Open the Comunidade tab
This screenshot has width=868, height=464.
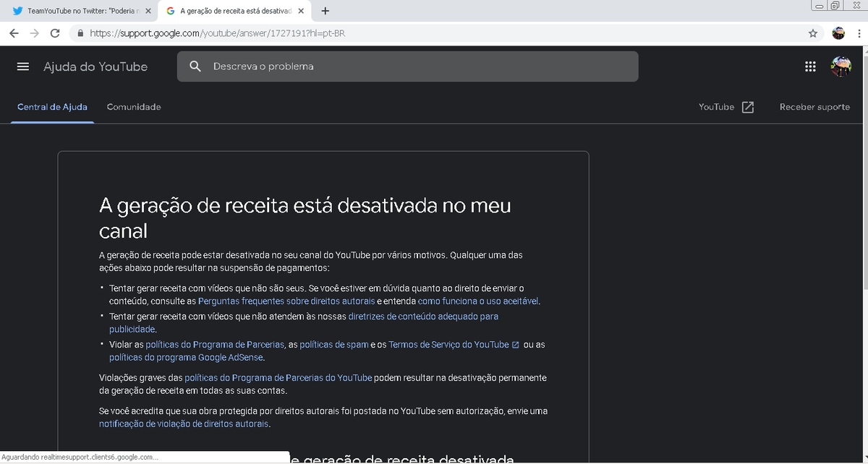click(x=134, y=107)
